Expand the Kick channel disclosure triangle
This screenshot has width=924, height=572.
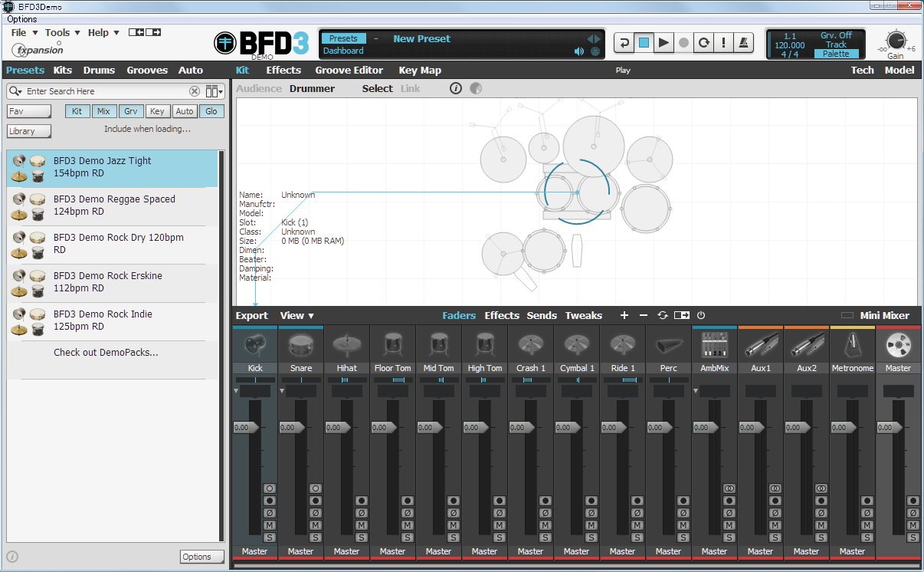(237, 391)
